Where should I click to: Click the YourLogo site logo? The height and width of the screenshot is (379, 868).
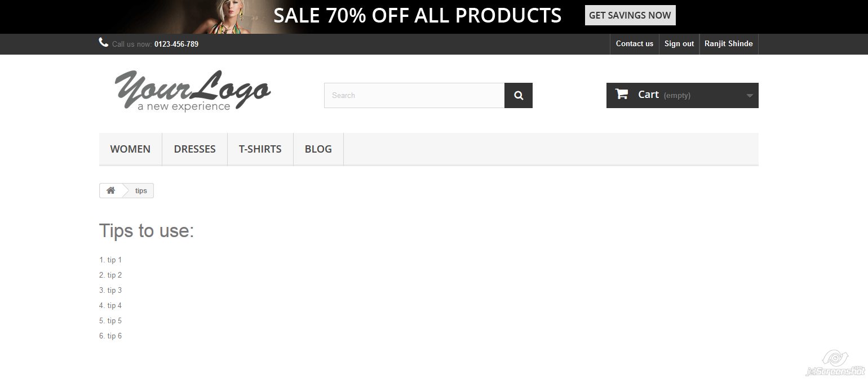tap(192, 91)
